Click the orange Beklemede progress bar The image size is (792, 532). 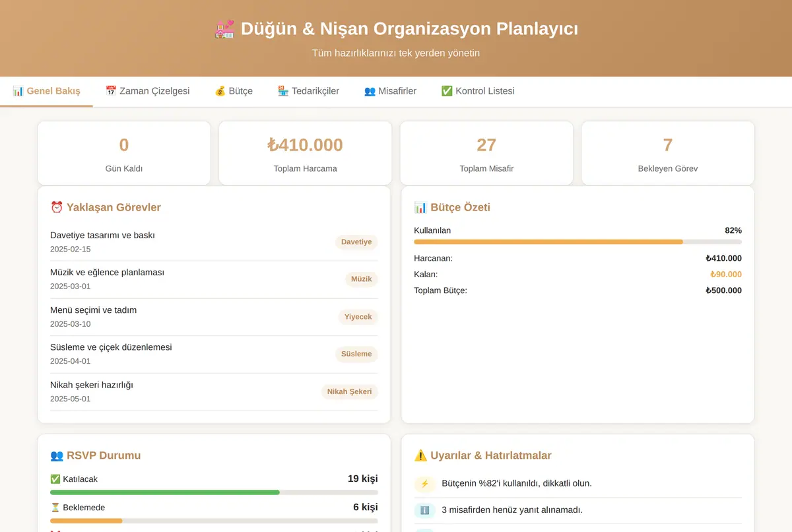(x=214, y=521)
